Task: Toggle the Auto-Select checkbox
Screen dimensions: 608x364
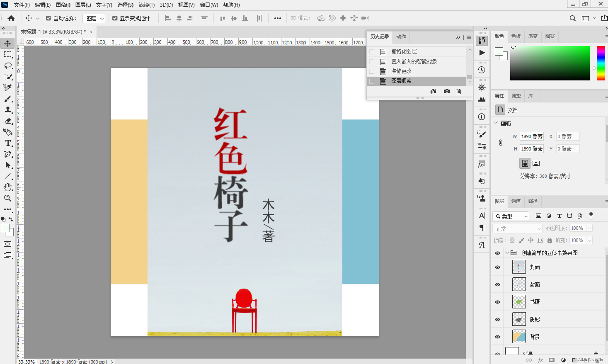Action: pyautogui.click(x=48, y=18)
